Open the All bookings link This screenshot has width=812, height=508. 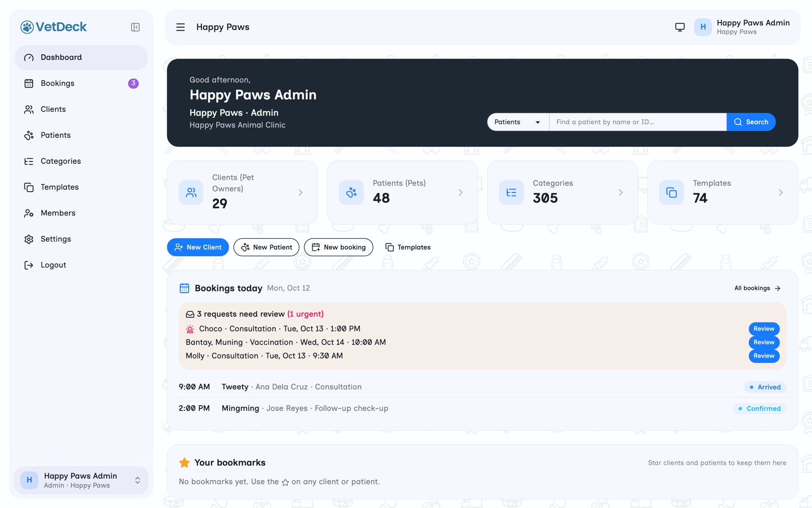point(757,288)
